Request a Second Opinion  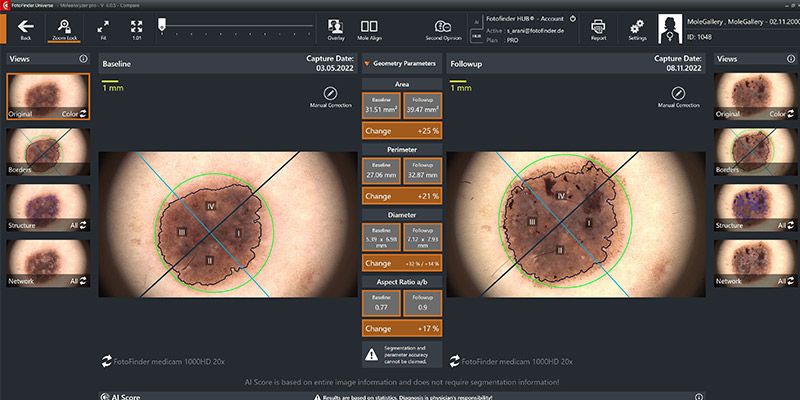[443, 27]
